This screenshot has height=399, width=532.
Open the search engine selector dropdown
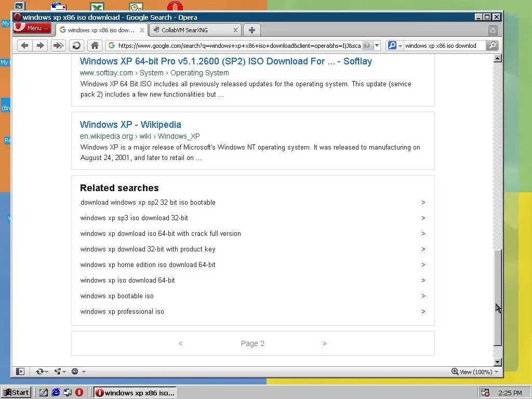(395, 46)
